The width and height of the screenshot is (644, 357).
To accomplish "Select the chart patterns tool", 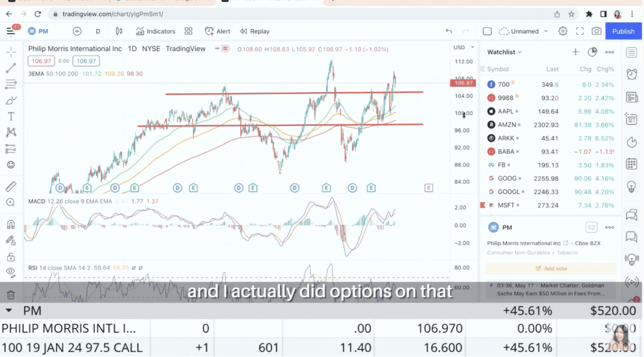I will (x=11, y=132).
